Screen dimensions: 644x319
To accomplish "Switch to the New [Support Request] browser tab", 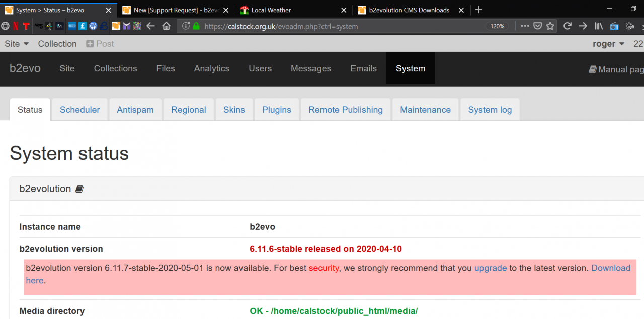I will [176, 10].
